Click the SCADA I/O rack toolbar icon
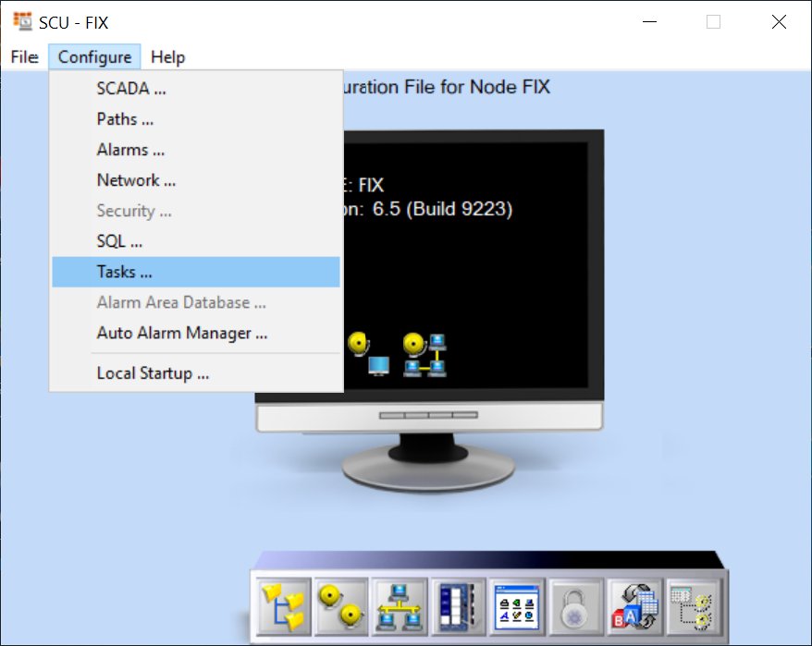This screenshot has height=646, width=812. 458,606
